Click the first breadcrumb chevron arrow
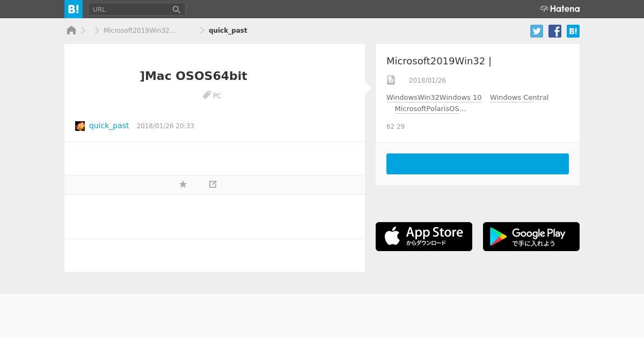This screenshot has width=644, height=338. (x=84, y=30)
